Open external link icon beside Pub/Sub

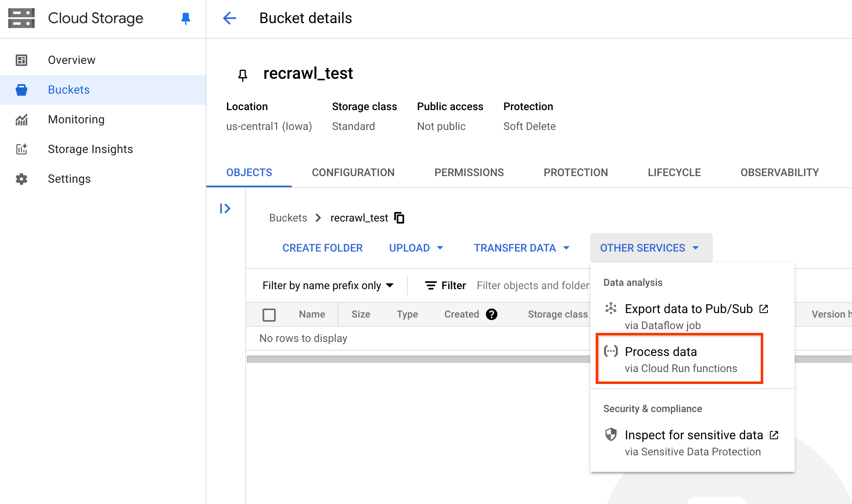[764, 309]
